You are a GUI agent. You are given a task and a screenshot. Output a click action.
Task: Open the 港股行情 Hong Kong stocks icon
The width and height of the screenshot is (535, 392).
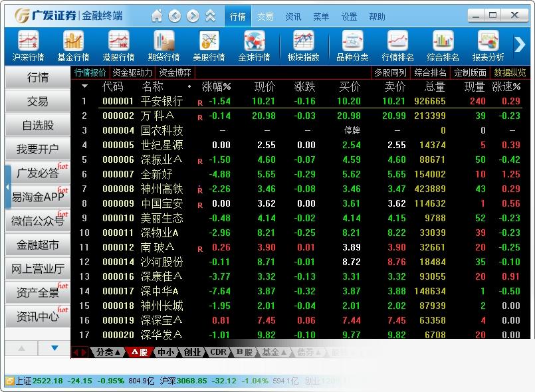tap(118, 46)
